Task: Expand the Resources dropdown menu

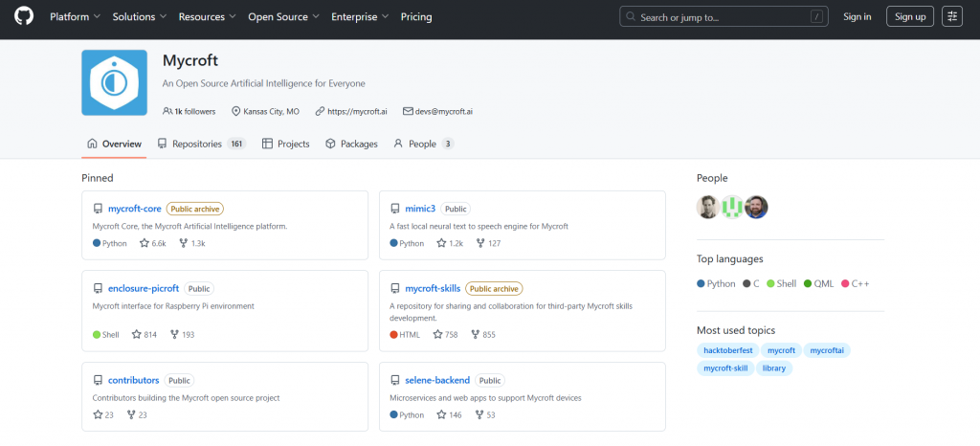Action: pos(208,17)
